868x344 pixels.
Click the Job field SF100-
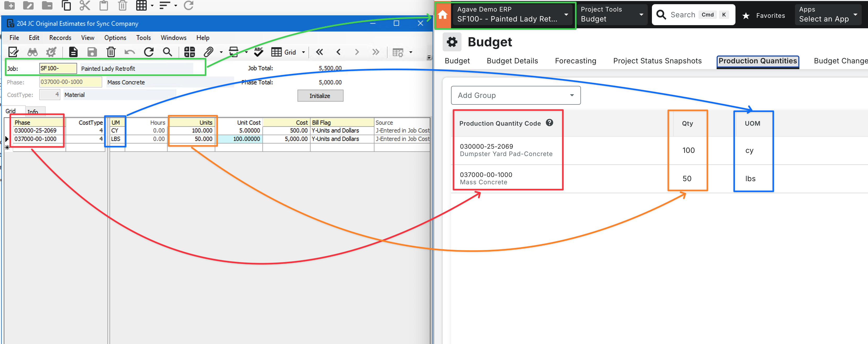click(x=58, y=68)
